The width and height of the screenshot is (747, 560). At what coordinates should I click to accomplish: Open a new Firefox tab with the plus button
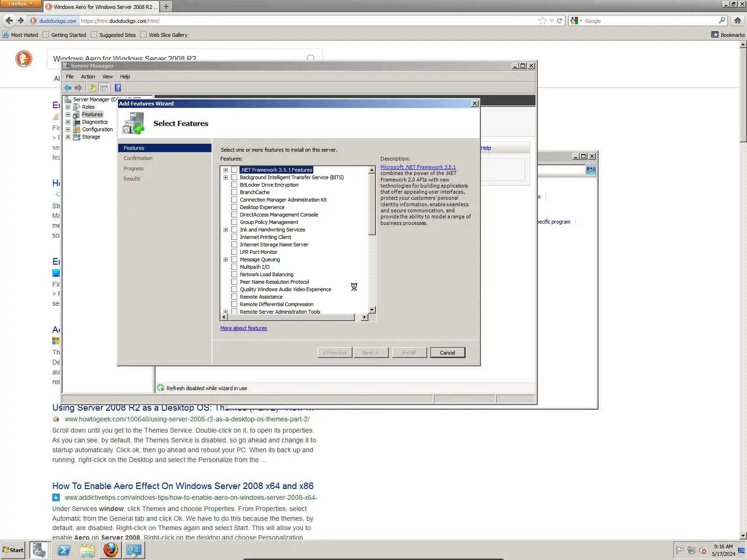tap(166, 7)
